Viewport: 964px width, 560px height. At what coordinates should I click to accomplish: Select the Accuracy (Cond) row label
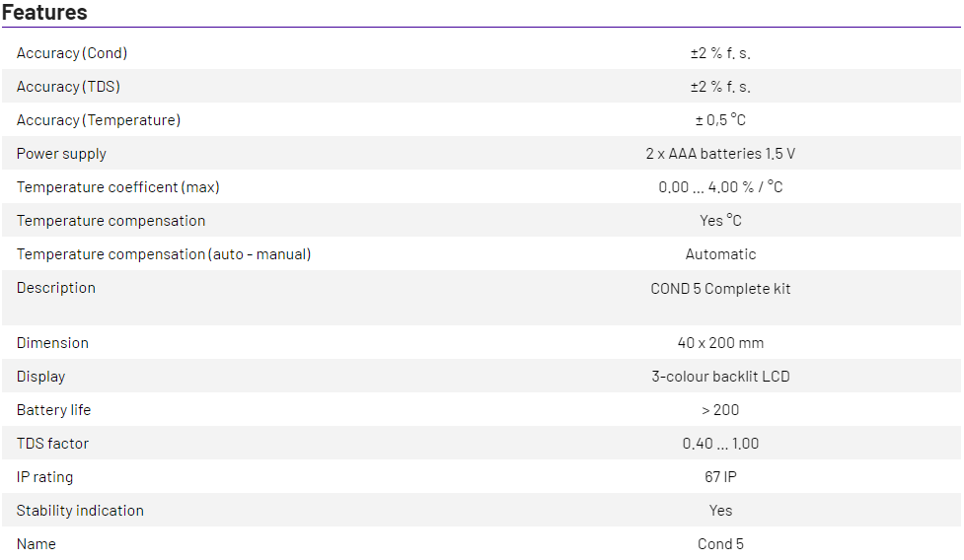point(72,53)
